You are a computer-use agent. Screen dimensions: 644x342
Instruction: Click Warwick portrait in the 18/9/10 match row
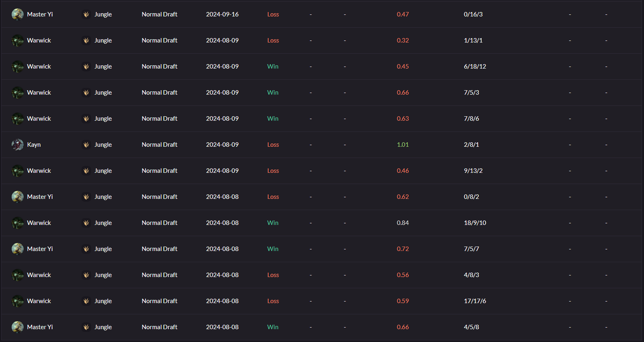pos(18,223)
